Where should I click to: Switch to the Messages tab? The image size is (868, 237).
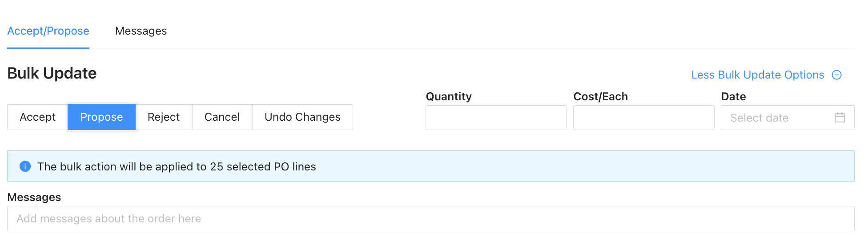[141, 31]
